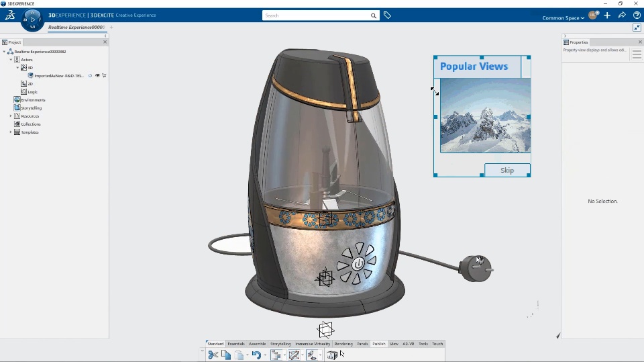Click the 3DS logo in the top bar
Viewport: 644px width, 362px height.
(10, 15)
